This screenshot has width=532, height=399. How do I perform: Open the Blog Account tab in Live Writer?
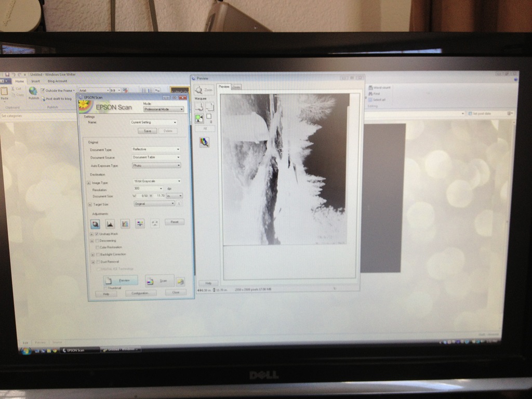[x=57, y=81]
